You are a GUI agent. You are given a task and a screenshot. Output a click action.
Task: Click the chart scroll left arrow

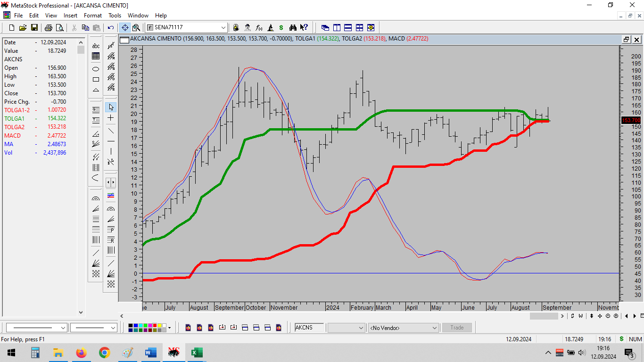pyautogui.click(x=122, y=316)
